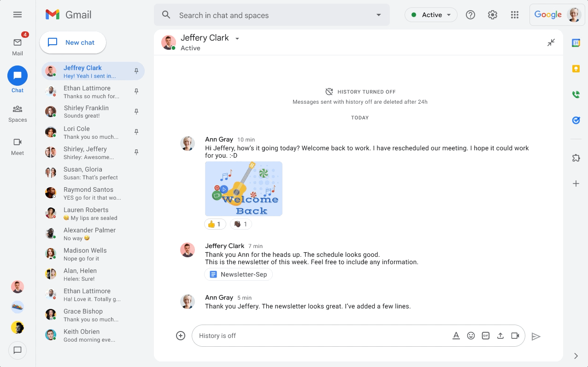This screenshot has height=367, width=588.
Task: Open the main Gmail hamburger menu
Action: tap(18, 15)
